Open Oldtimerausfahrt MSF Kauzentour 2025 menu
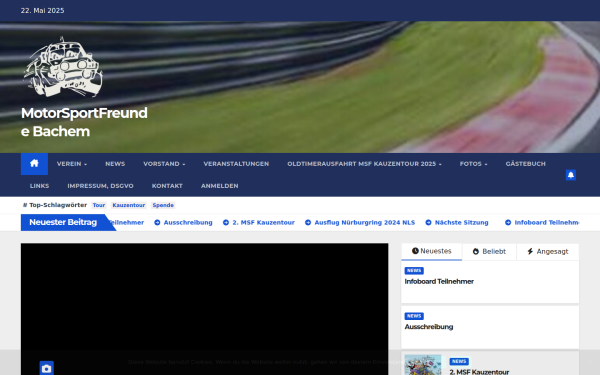Screen dimensions: 600x375 click(364, 164)
